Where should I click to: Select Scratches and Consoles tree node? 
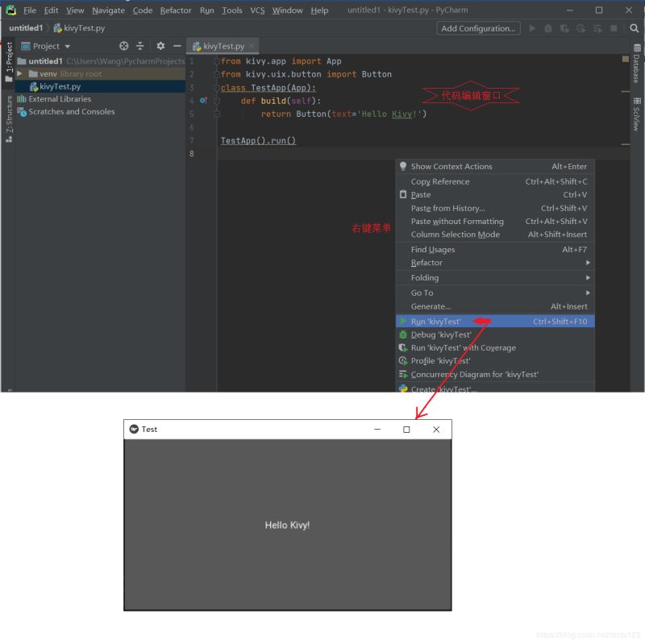pos(100,111)
